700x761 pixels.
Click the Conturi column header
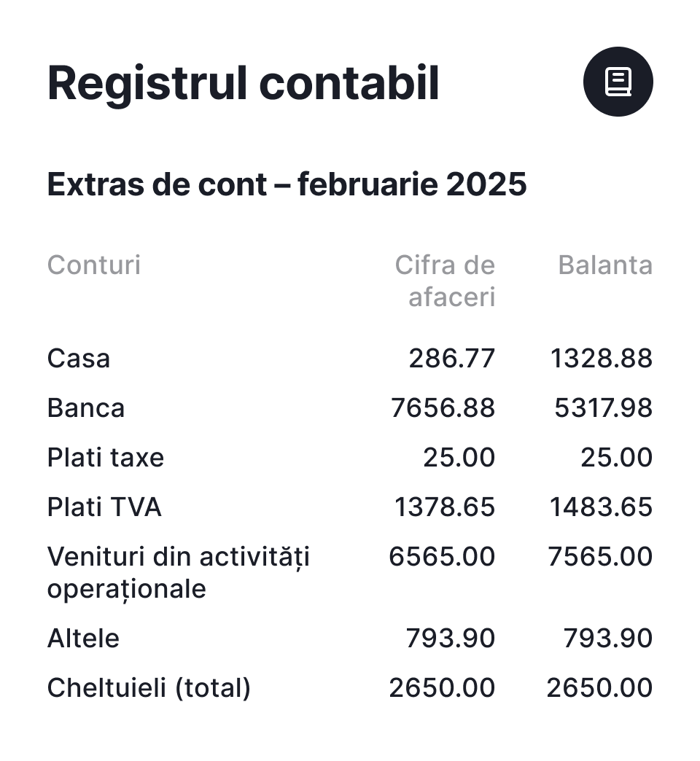point(94,265)
